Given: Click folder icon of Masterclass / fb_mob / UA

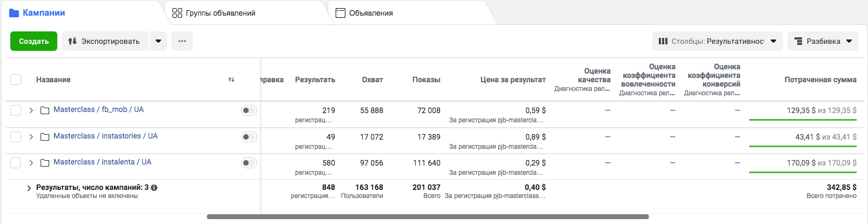Looking at the screenshot, I should pos(45,110).
